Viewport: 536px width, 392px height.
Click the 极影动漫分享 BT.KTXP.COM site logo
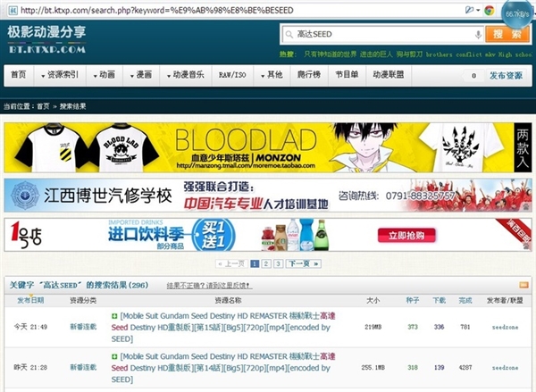[46, 39]
